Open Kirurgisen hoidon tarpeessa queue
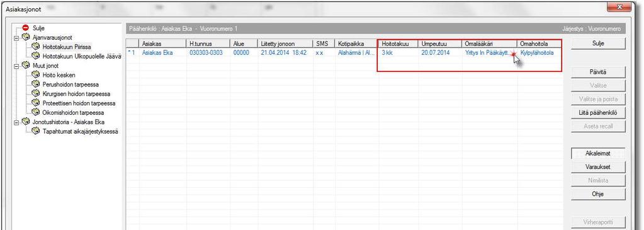 click(x=76, y=95)
